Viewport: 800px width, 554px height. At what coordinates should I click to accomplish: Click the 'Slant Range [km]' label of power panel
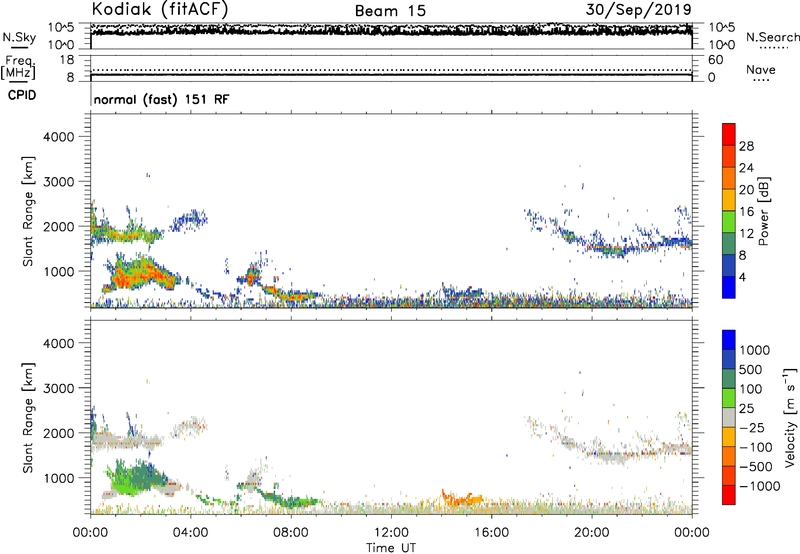[28, 211]
